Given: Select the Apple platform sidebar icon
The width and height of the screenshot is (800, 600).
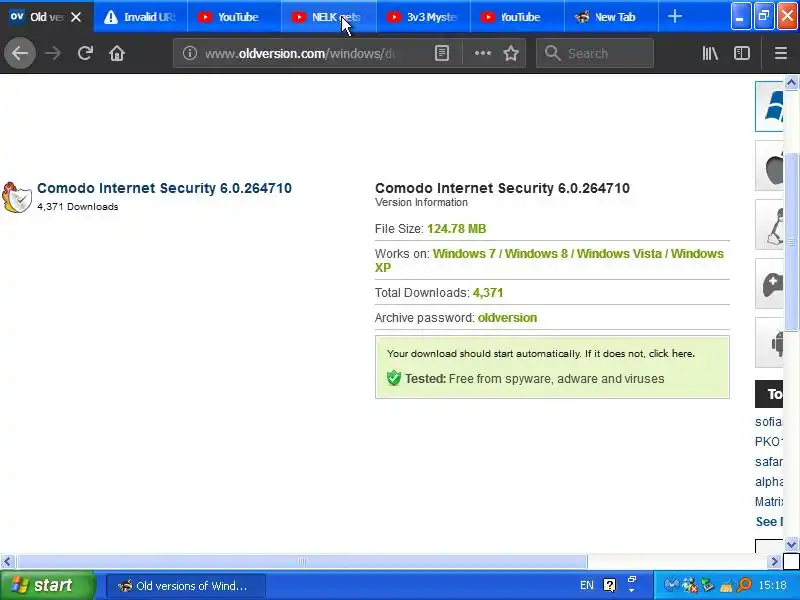Looking at the screenshot, I should [x=769, y=166].
